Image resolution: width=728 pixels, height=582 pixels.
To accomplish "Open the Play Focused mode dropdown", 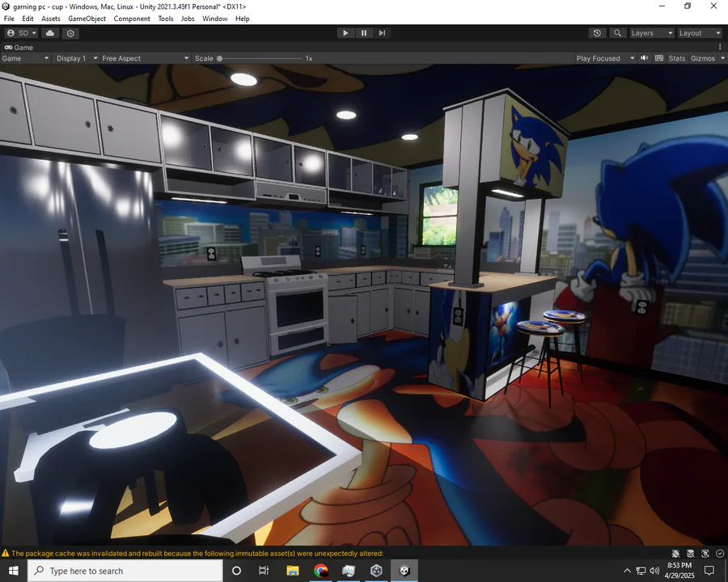I will [x=605, y=58].
